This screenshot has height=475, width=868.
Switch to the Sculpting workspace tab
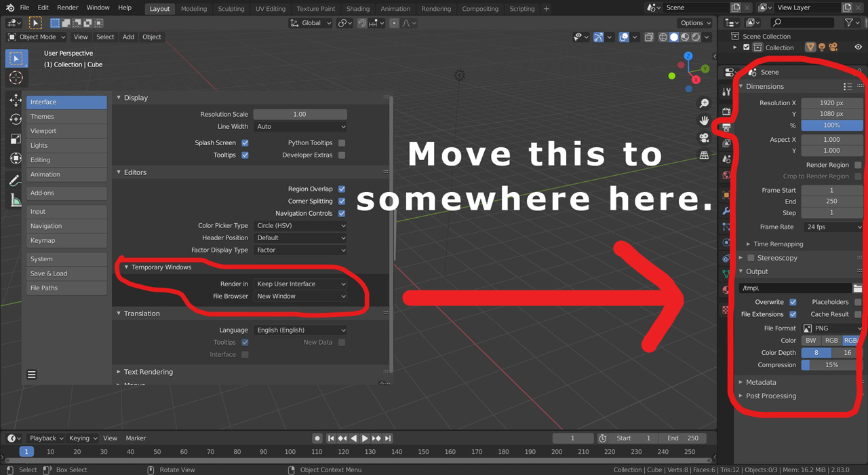click(231, 9)
